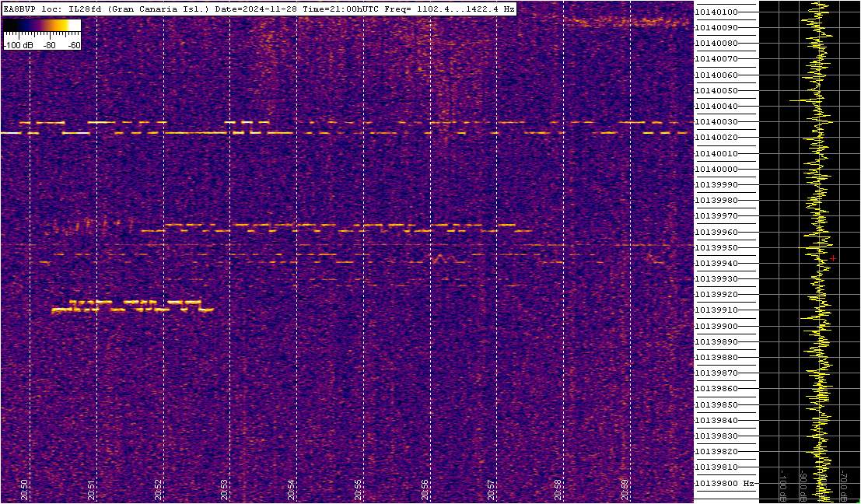Select the 20:58 time axis label
The image size is (861, 504).
point(558,490)
